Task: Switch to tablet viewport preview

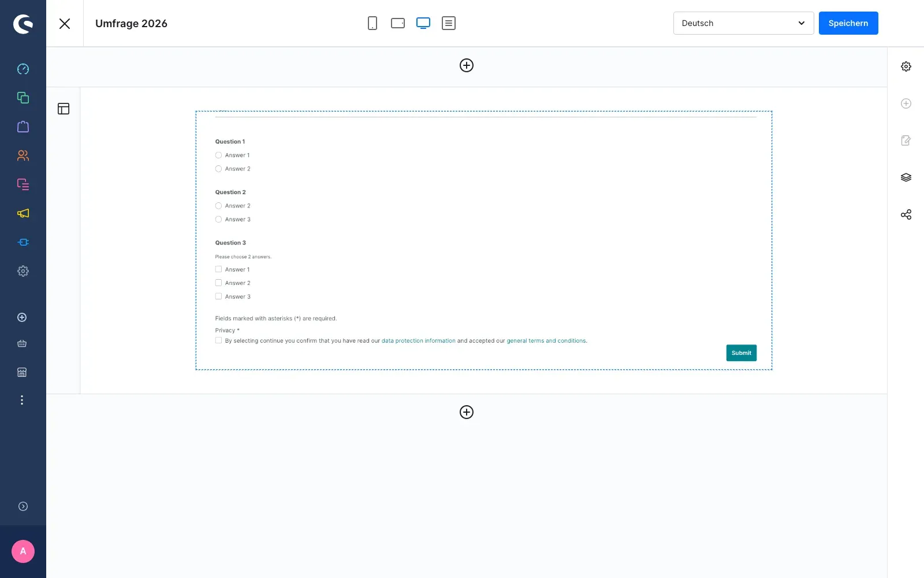Action: [x=398, y=23]
